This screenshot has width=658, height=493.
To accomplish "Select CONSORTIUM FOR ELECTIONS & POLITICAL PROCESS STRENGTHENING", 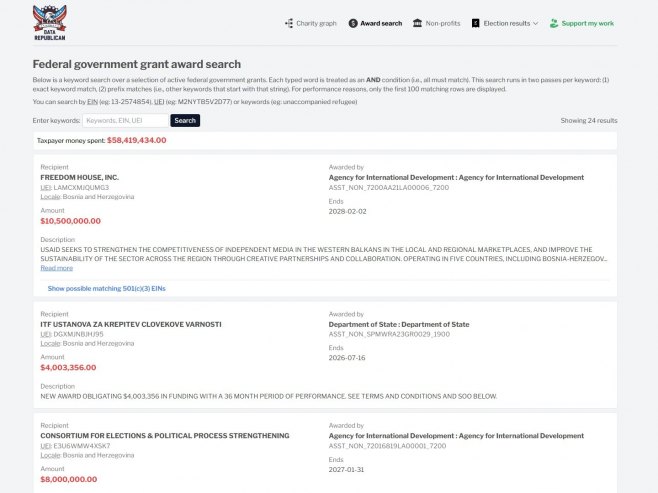I will [165, 436].
